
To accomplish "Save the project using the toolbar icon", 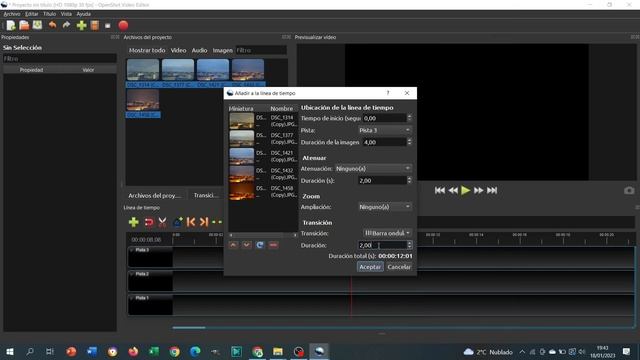I will coord(38,25).
